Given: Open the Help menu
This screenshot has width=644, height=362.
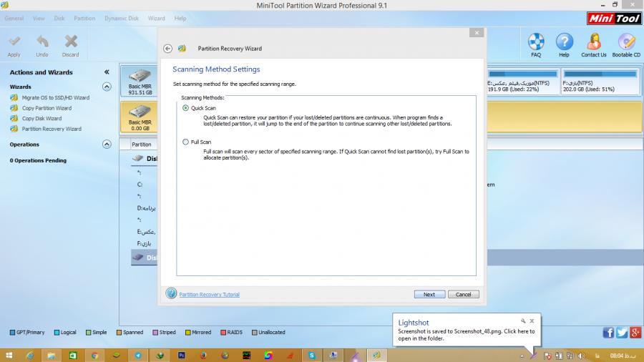Looking at the screenshot, I should (180, 19).
